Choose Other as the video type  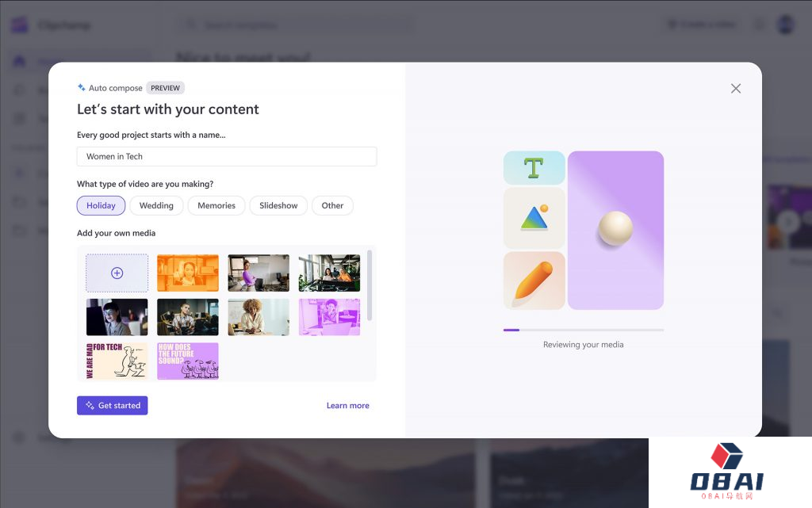tap(332, 205)
